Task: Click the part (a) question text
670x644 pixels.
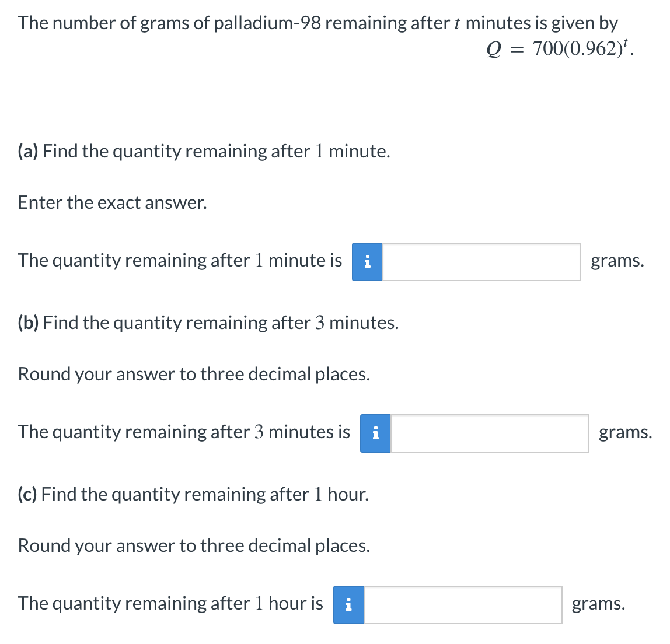Action: 204,152
